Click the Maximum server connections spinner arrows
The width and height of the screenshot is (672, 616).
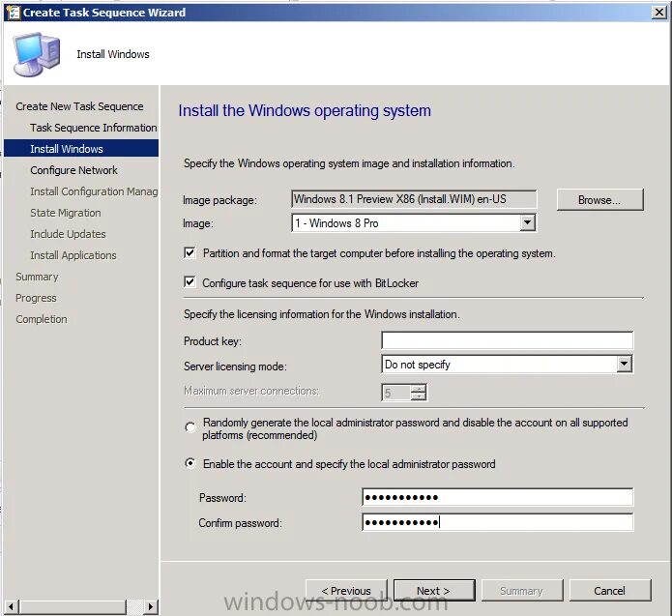point(419,393)
